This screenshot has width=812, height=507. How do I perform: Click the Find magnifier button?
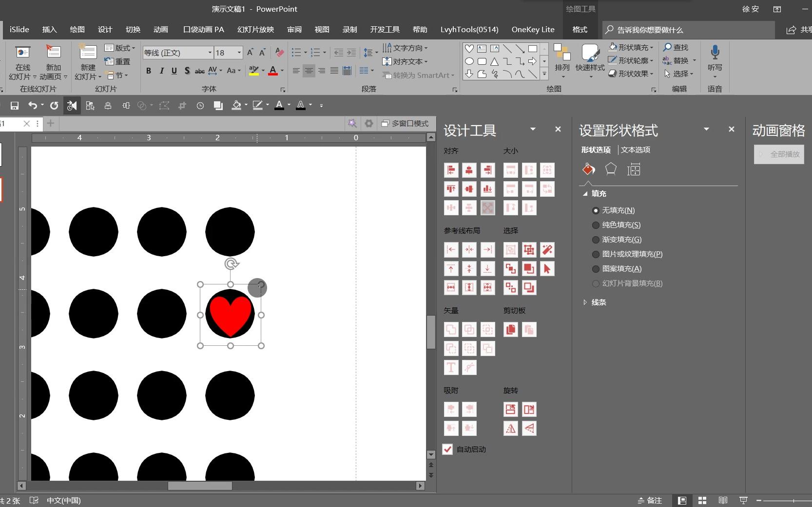point(676,47)
